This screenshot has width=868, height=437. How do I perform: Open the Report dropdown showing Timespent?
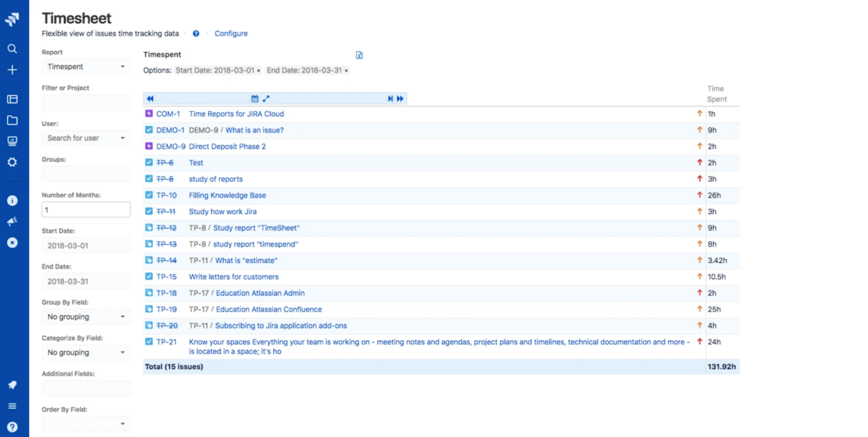pyautogui.click(x=86, y=66)
